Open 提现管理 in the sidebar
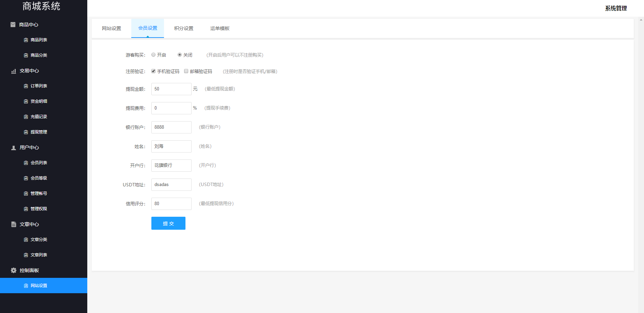644x313 pixels. click(39, 132)
